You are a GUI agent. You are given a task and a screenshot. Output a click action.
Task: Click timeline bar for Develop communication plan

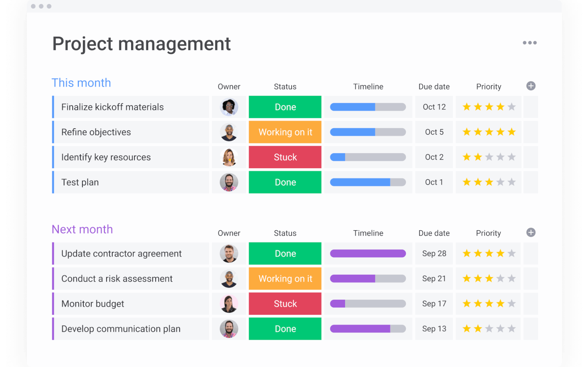click(368, 329)
